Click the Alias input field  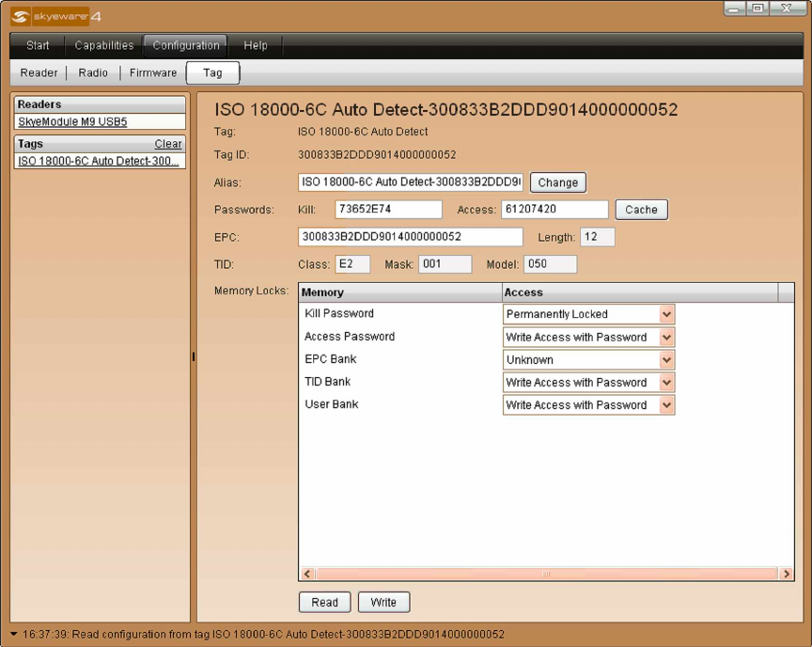click(x=410, y=182)
